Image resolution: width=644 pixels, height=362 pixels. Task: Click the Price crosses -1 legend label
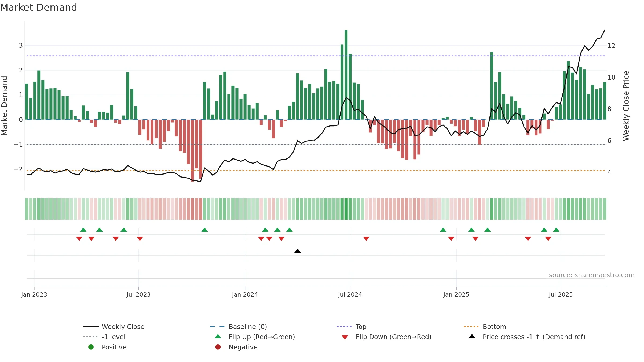534,337
